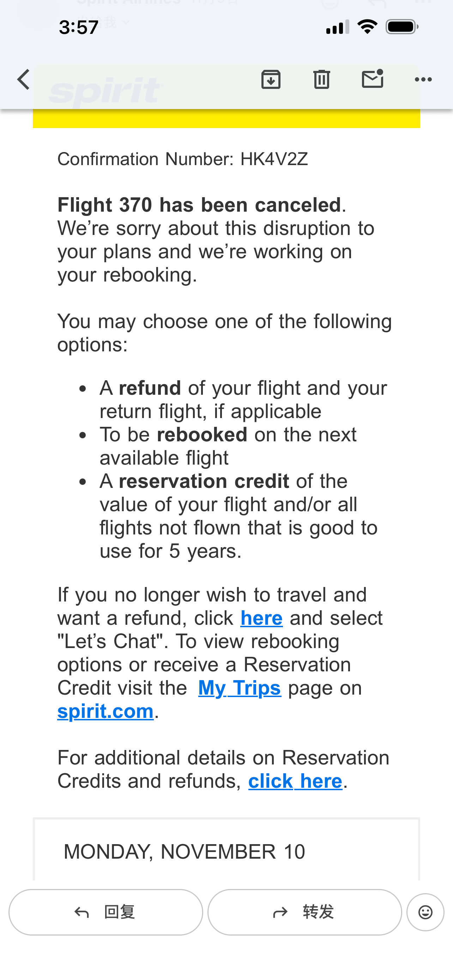This screenshot has height=980, width=453.
Task: Follow the "click here" credits link
Action: click(295, 781)
